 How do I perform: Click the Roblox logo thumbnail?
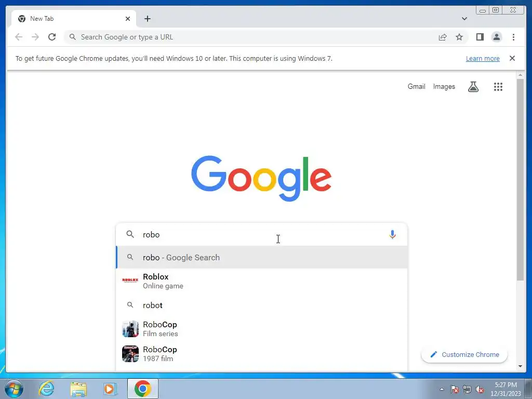(130, 280)
